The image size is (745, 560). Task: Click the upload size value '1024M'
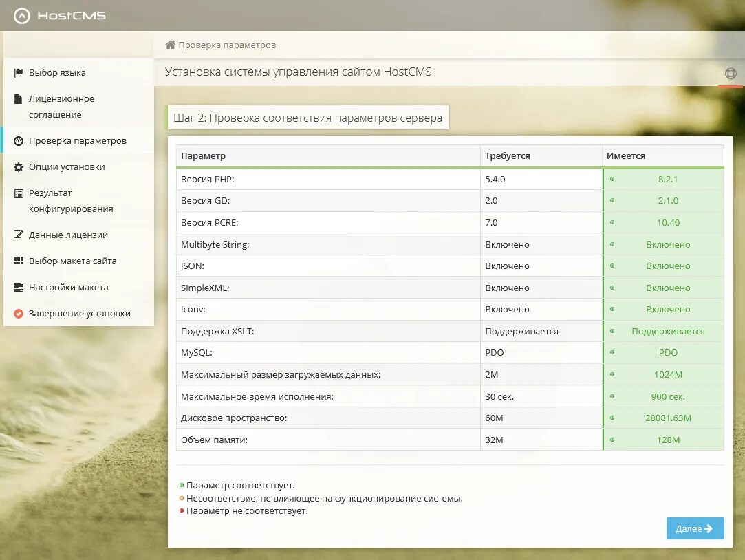click(668, 374)
